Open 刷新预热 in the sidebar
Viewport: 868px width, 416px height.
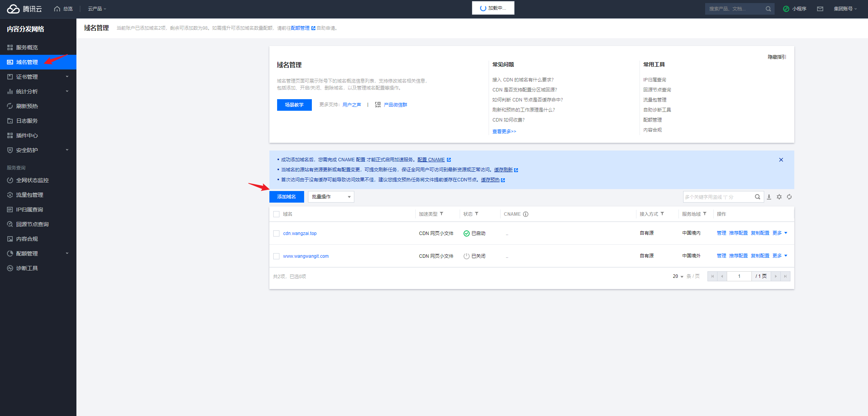[27, 106]
